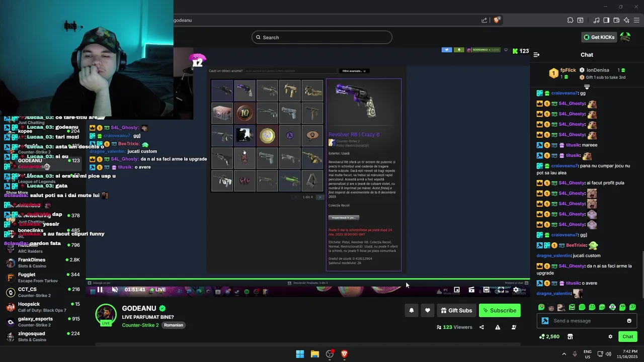Share the stream via share icon
The height and width of the screenshot is (362, 644).
tap(481, 327)
